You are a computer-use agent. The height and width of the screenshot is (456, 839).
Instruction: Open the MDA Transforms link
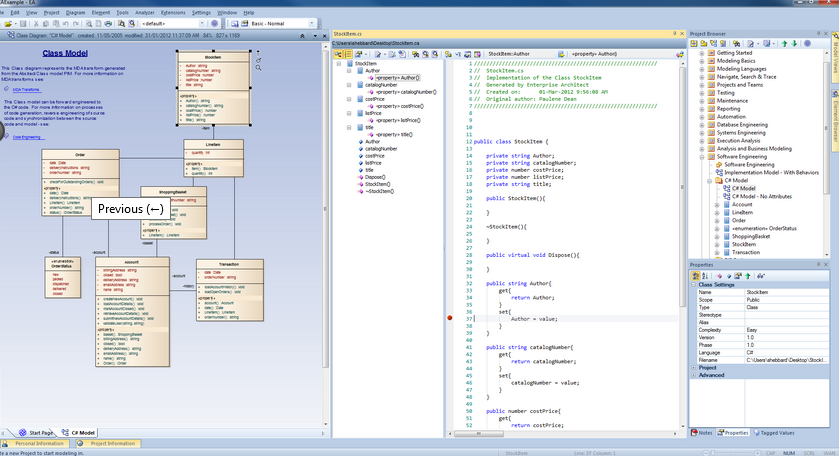[x=26, y=90]
